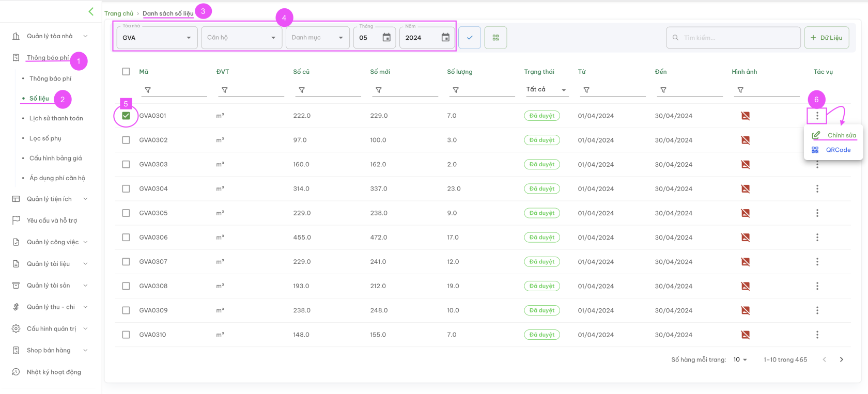Click filter icon under Mã column
This screenshot has height=394, width=868.
pos(148,90)
